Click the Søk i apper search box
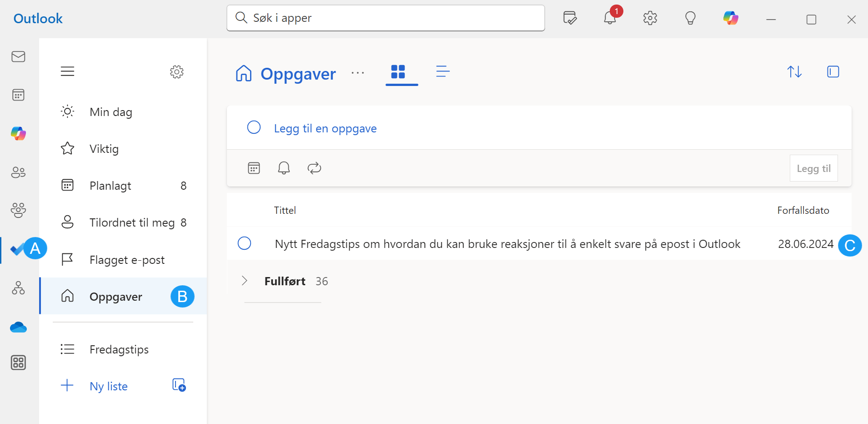 pyautogui.click(x=386, y=18)
